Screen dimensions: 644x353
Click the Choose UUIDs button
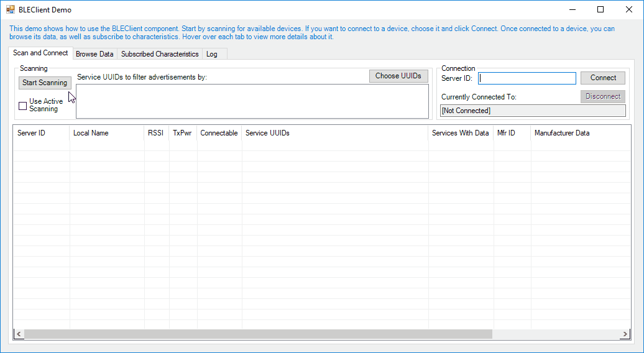pyautogui.click(x=398, y=76)
